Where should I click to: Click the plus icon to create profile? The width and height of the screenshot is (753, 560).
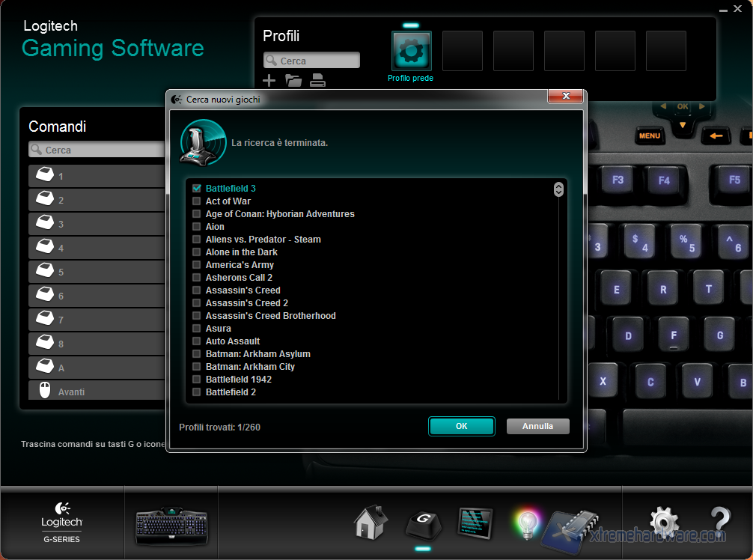269,81
